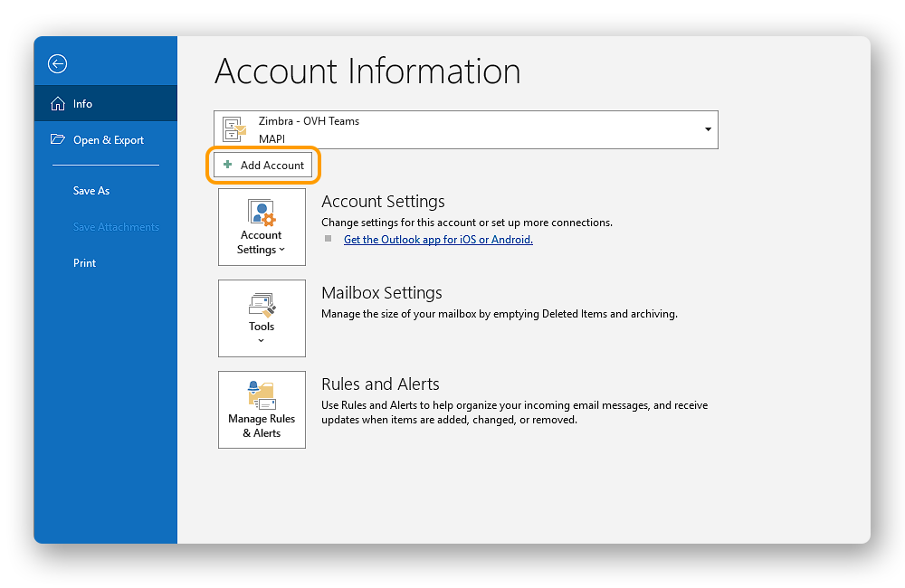This screenshot has height=588, width=905.
Task: Choose Print from the left sidebar
Action: 84,263
